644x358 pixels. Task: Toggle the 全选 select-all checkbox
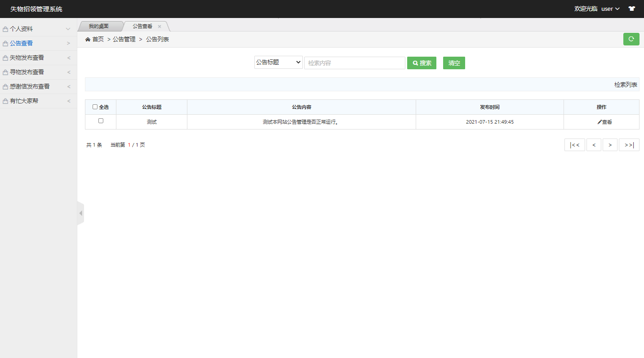pos(95,107)
